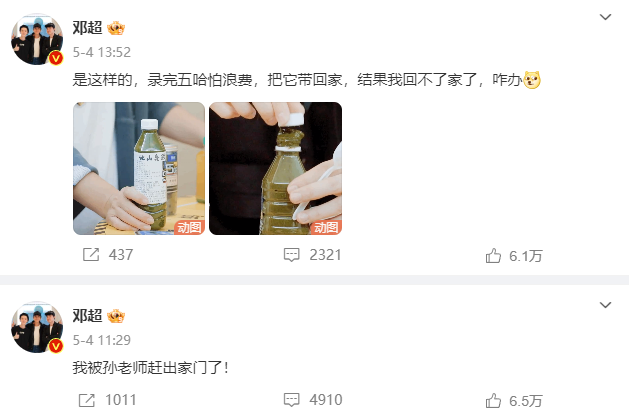Click avatar on the 13:52 post

(x=37, y=39)
